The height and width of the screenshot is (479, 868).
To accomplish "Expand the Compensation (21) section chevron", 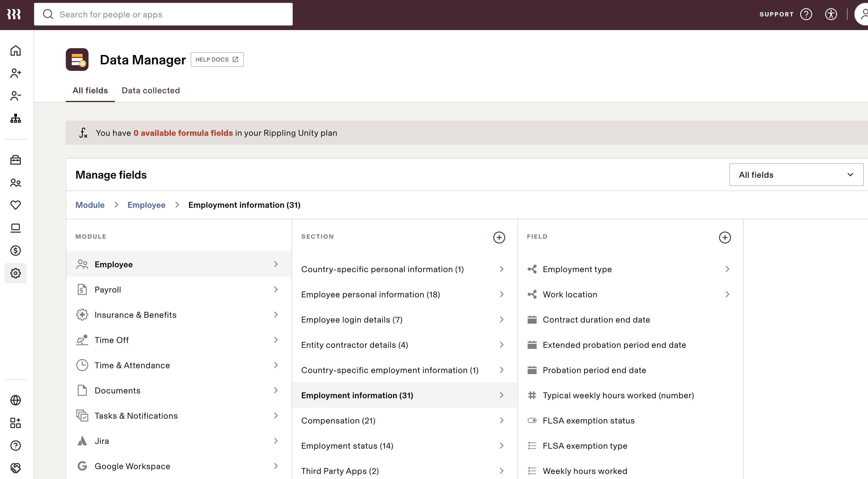I will click(502, 420).
